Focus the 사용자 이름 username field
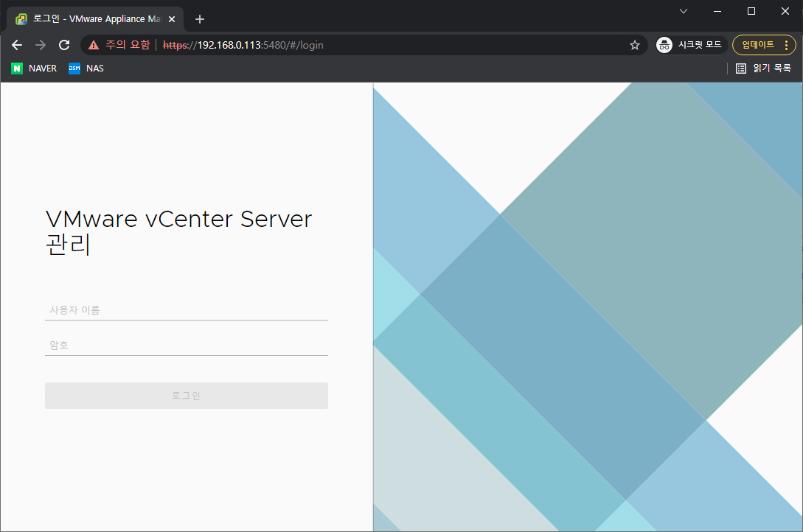Screen dimensions: 803x532 click(187, 310)
